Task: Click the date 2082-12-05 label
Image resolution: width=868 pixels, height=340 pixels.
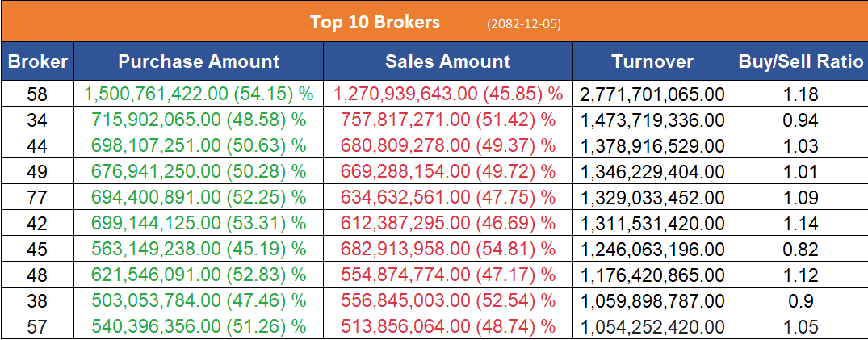Action: pyautogui.click(x=523, y=24)
